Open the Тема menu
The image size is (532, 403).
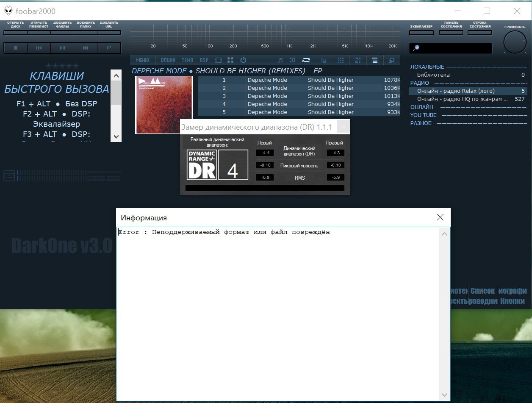point(187,60)
